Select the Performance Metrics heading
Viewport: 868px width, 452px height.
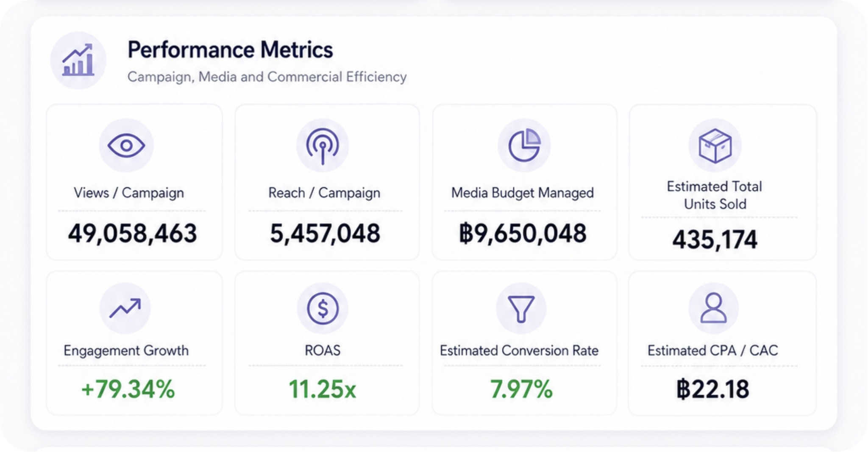coord(230,50)
